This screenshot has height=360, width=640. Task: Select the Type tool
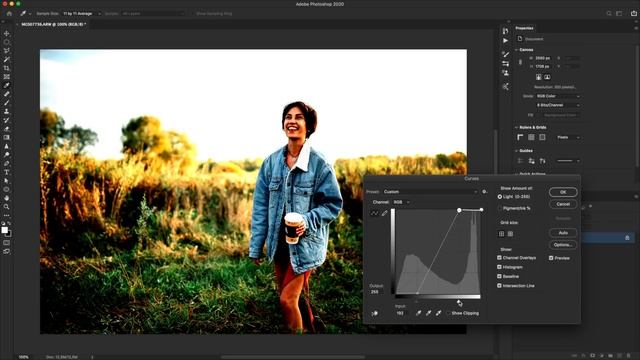point(7,172)
